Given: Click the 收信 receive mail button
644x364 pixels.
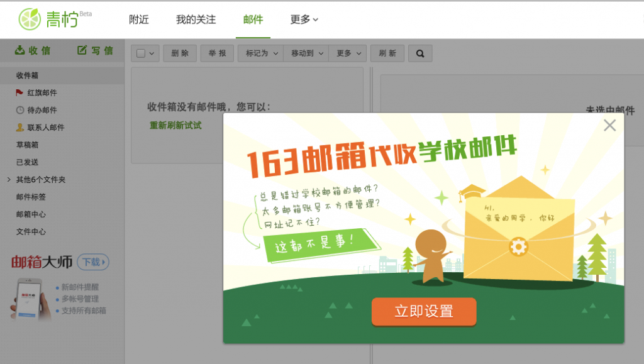Looking at the screenshot, I should (x=33, y=51).
